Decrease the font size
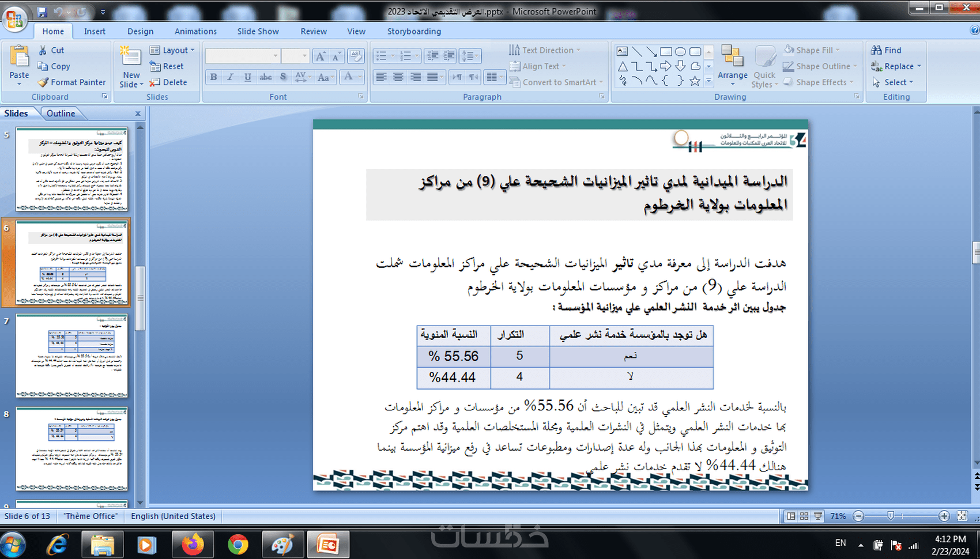980x559 pixels. (337, 56)
